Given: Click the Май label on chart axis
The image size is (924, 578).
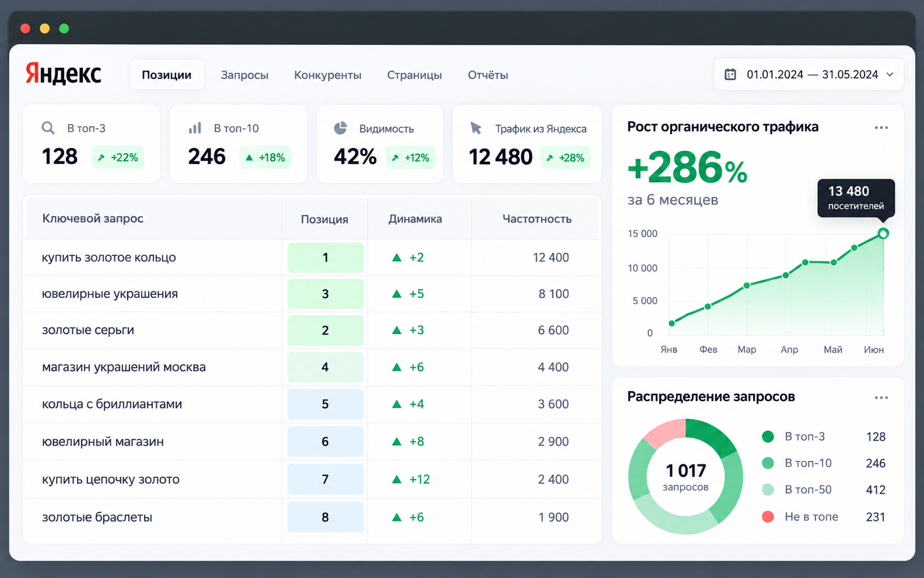Looking at the screenshot, I should pos(833,350).
